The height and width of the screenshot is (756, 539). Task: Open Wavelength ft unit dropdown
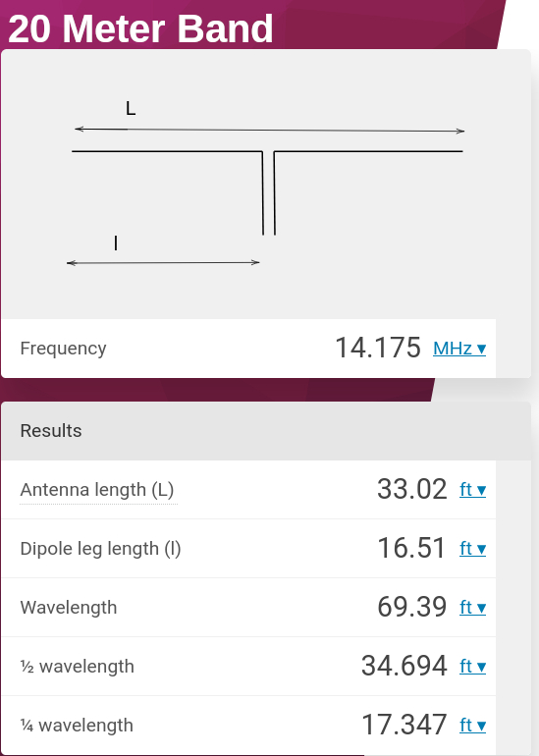(472, 607)
